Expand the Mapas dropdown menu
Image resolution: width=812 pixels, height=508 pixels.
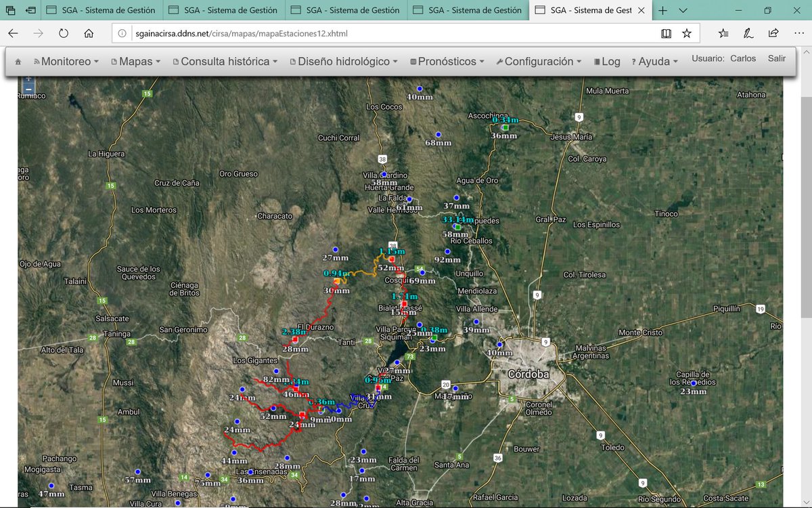(136, 62)
